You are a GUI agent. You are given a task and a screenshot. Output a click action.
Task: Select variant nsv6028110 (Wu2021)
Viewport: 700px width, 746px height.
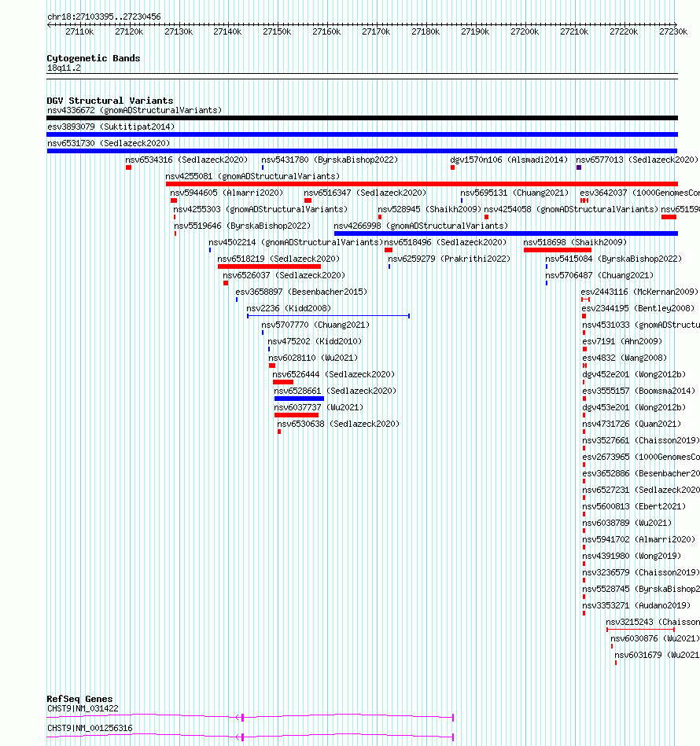point(313,358)
